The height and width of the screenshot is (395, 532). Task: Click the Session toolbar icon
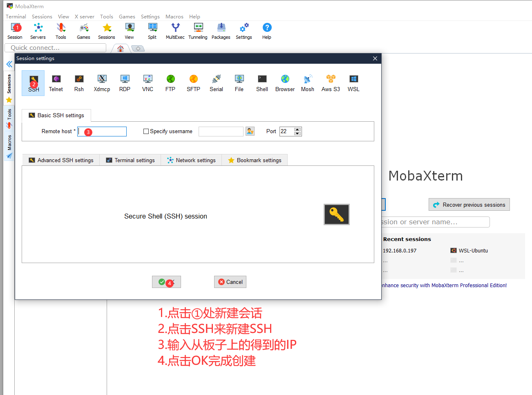[15, 31]
